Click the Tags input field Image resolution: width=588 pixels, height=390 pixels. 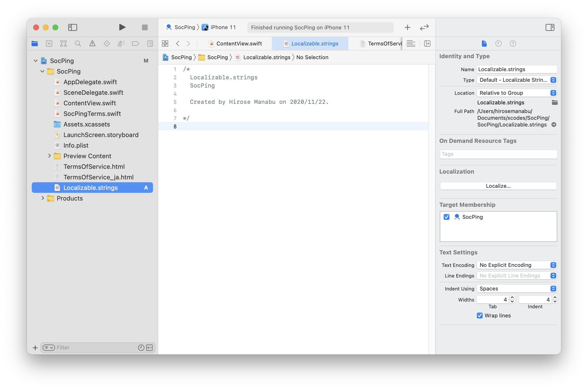498,154
